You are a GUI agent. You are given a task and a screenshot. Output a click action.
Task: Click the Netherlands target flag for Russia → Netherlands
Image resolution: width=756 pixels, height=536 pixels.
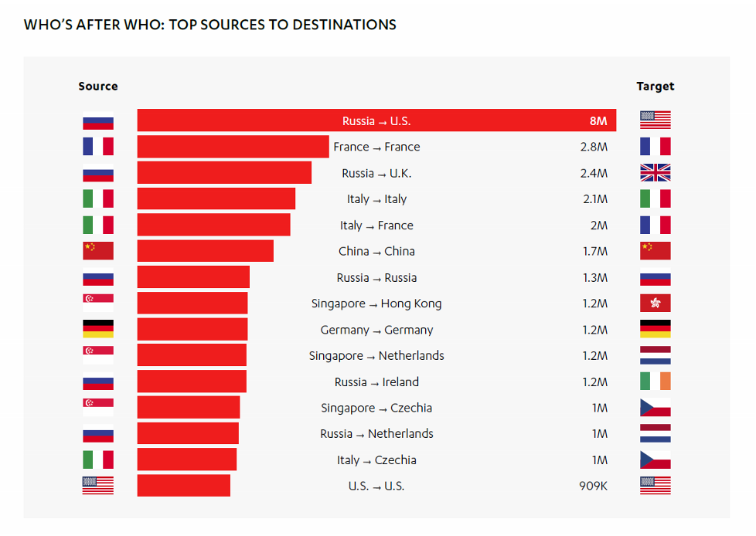click(x=655, y=433)
